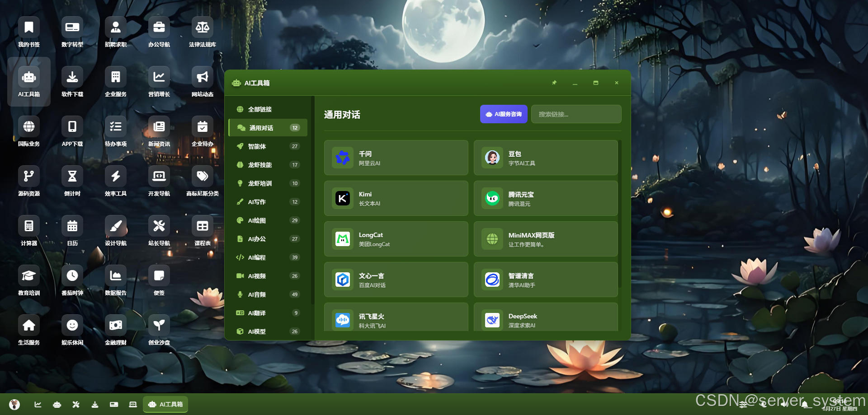Open the 数据报告 desktop icon
This screenshot has height=415, width=868.
116,280
